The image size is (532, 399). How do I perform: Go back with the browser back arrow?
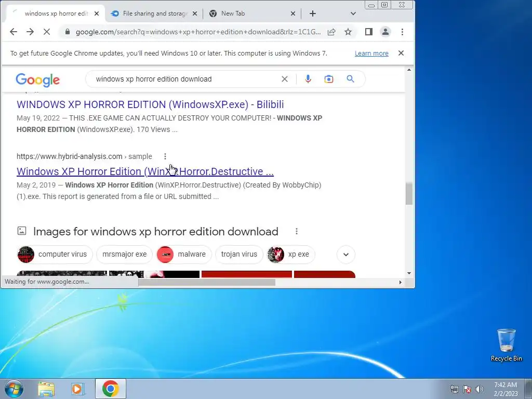click(x=13, y=32)
